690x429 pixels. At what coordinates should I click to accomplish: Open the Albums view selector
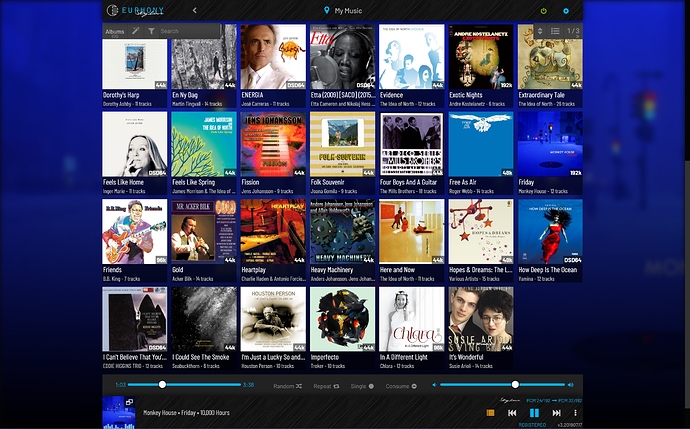click(x=115, y=31)
